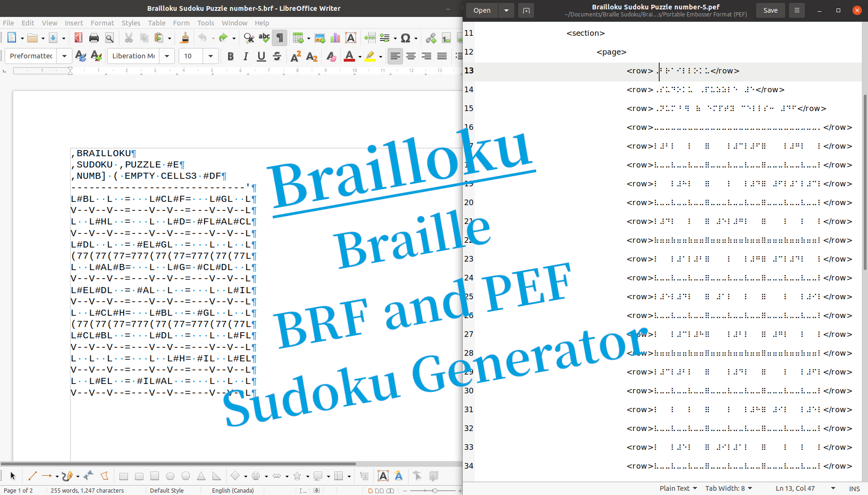Apply yellow highlighting color button
The height and width of the screenshot is (495, 868).
pos(370,56)
